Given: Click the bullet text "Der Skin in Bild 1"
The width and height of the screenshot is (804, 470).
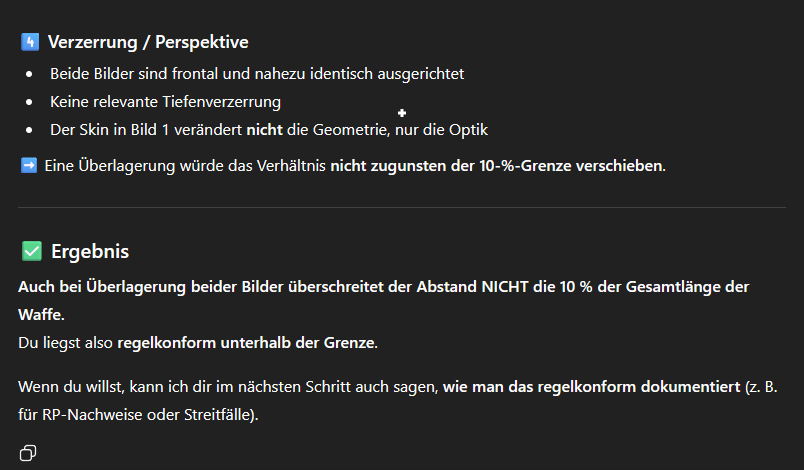Looking at the screenshot, I should [x=120, y=130].
